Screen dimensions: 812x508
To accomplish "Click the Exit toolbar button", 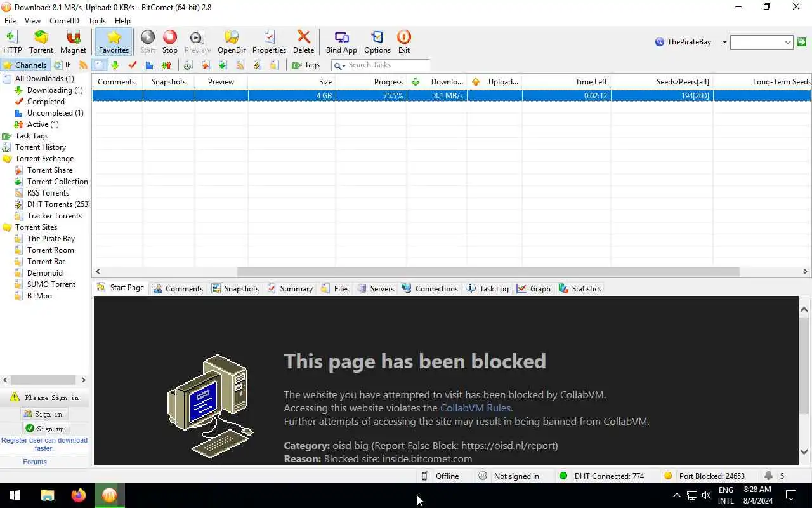I will tap(404, 42).
